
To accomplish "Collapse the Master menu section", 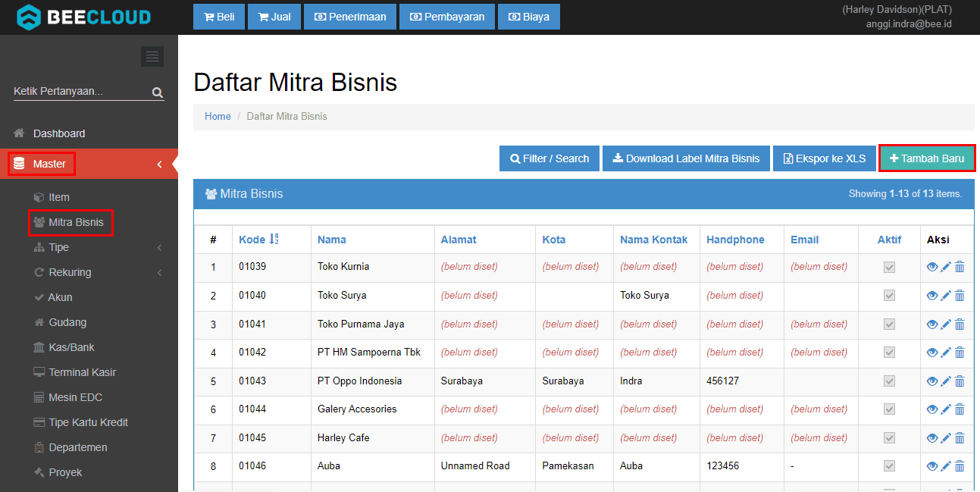I will [x=50, y=164].
